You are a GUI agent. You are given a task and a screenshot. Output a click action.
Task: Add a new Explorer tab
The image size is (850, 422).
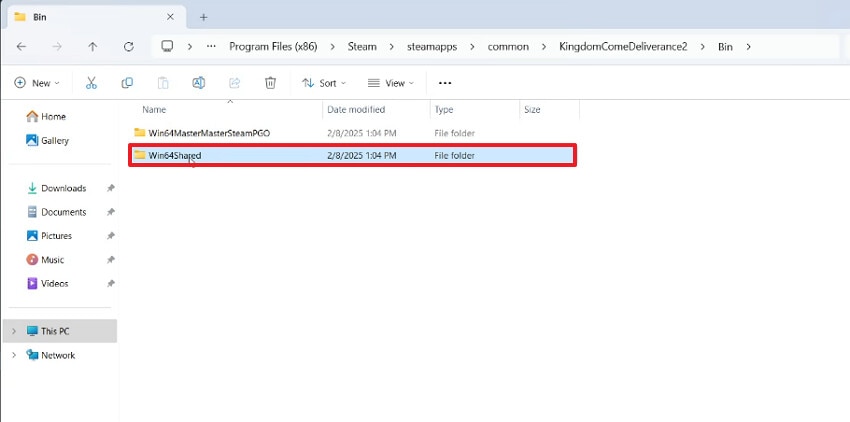(203, 17)
